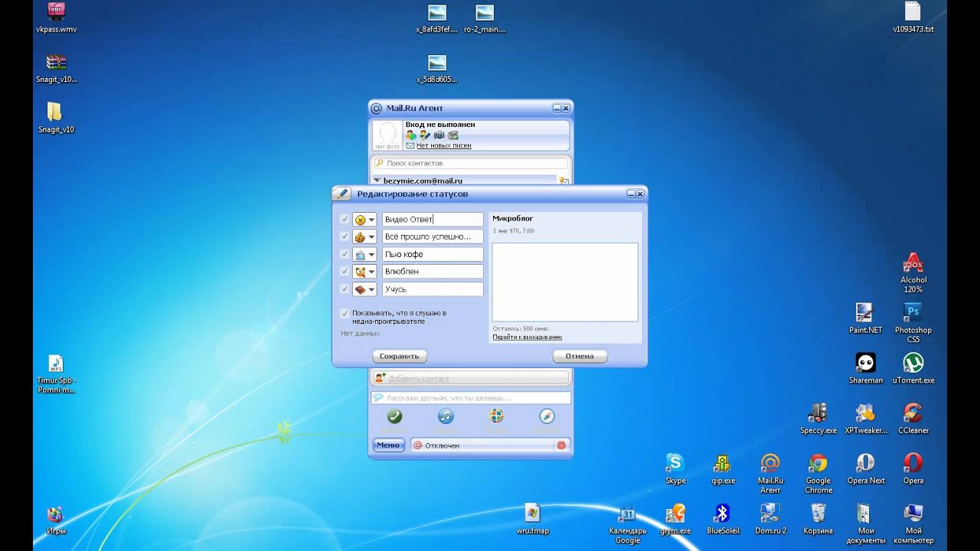Click the Учусь status text field

[x=433, y=289]
